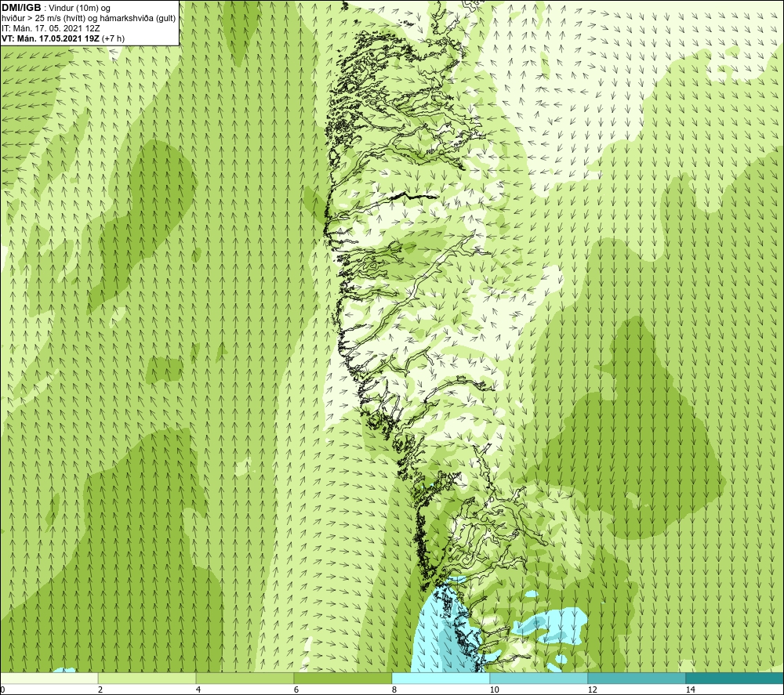Click the 'Vindur (10m) og' label
The height and width of the screenshot is (695, 784).
point(79,9)
